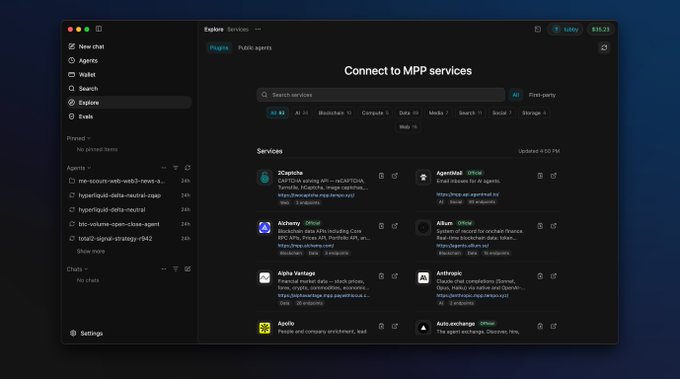Filter services by Compute category
This screenshot has width=680, height=379.
pyautogui.click(x=375, y=113)
